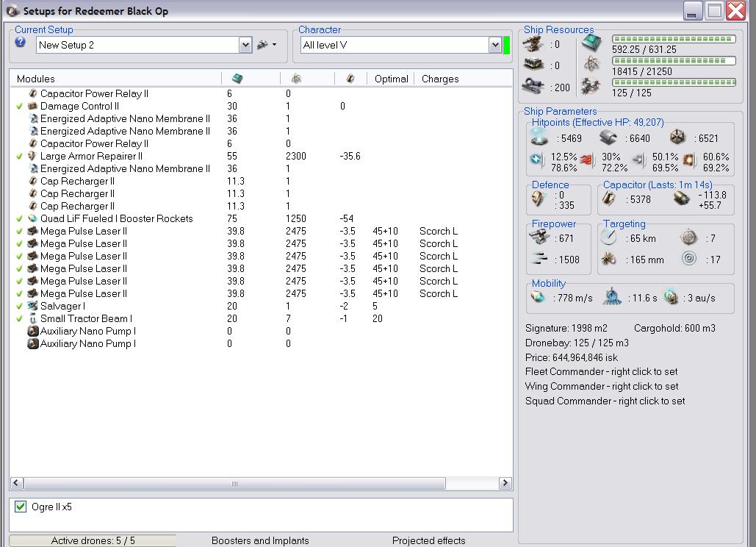756x547 pixels.
Task: Toggle the Damage Control II active checkmark
Action: point(20,107)
